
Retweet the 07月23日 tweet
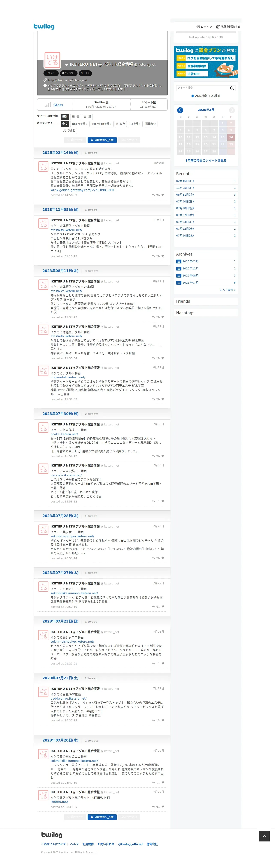click(x=158, y=663)
